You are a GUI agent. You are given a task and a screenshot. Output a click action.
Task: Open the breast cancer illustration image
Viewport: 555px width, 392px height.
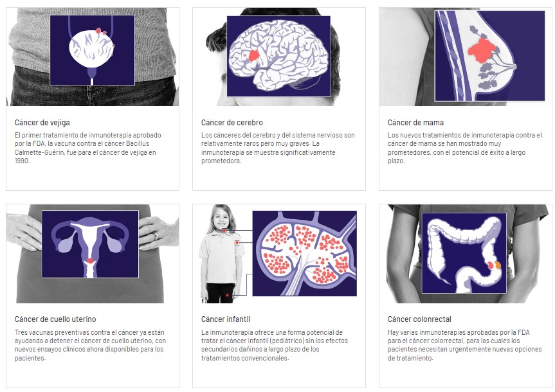[466, 57]
